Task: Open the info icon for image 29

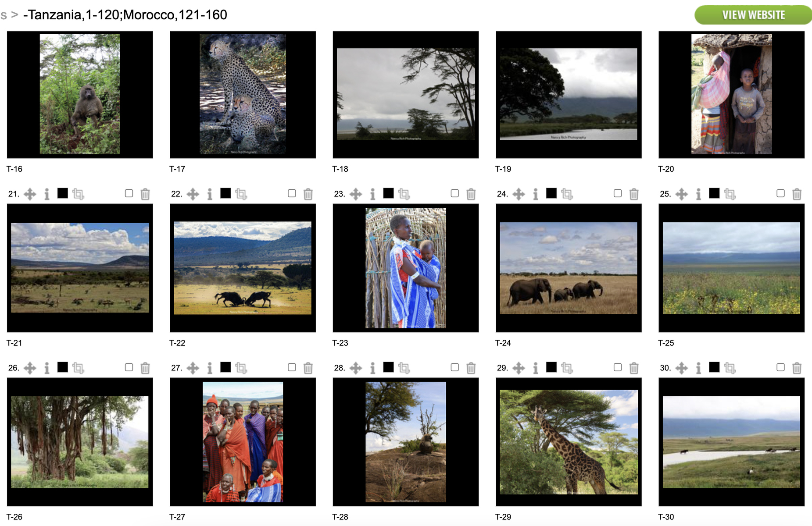Action: coord(536,368)
